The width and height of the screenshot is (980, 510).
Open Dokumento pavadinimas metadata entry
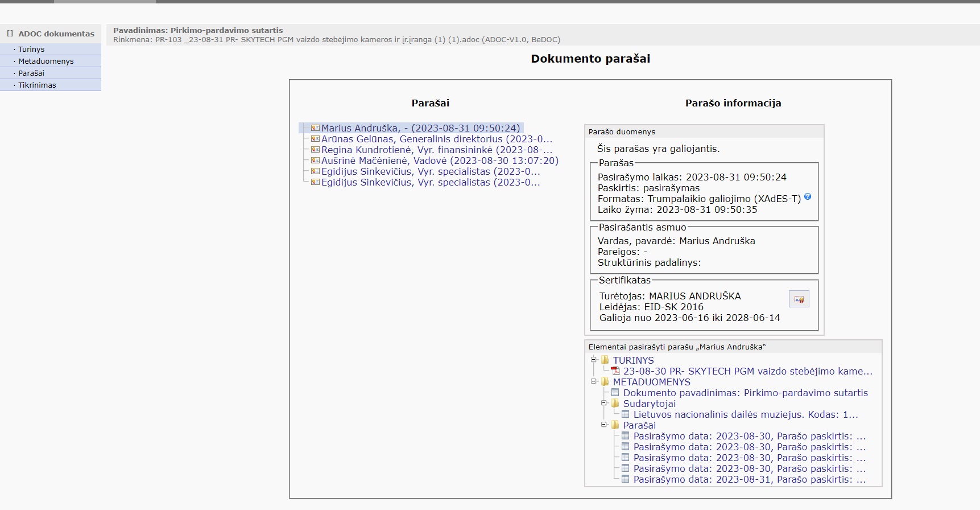point(745,393)
